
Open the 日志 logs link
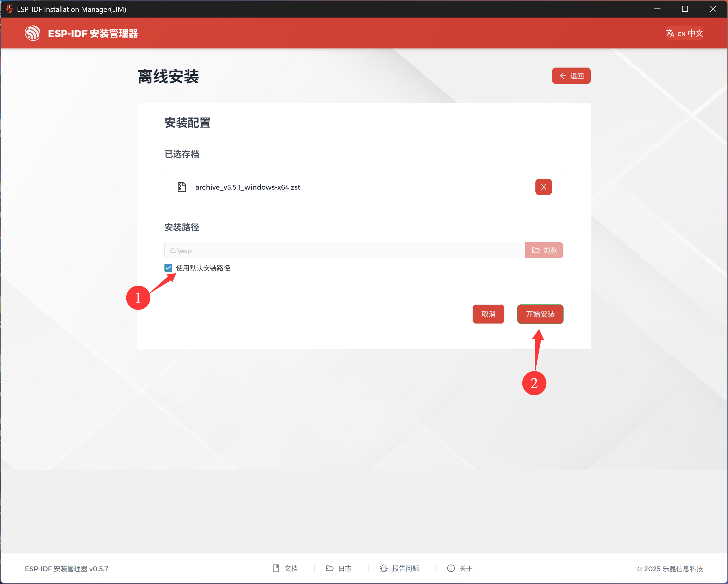pyautogui.click(x=339, y=569)
